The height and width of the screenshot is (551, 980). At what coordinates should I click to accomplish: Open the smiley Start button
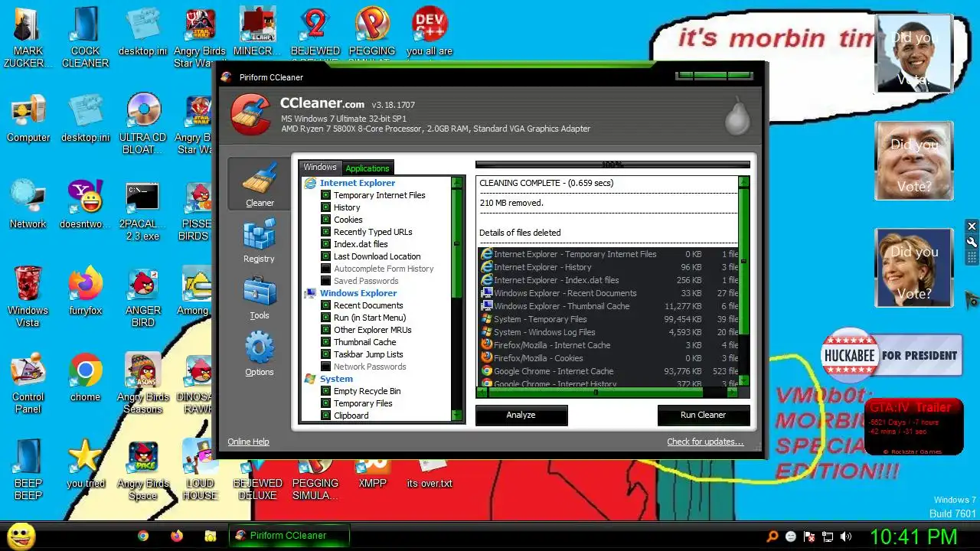(21, 536)
